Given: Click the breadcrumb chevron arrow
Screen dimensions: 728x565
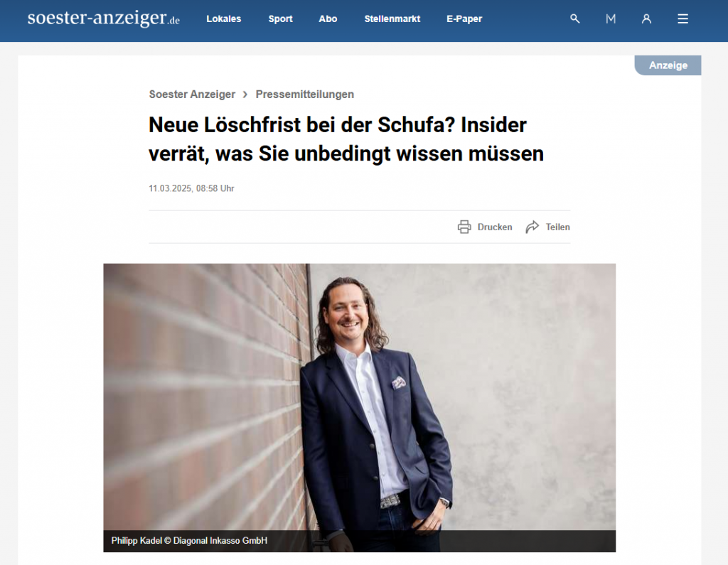Looking at the screenshot, I should [x=245, y=95].
